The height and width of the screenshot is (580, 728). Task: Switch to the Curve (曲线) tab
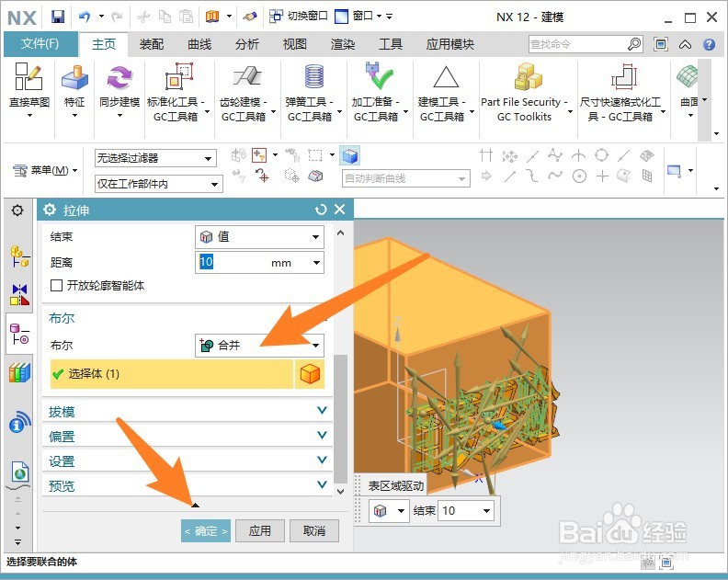[x=199, y=44]
